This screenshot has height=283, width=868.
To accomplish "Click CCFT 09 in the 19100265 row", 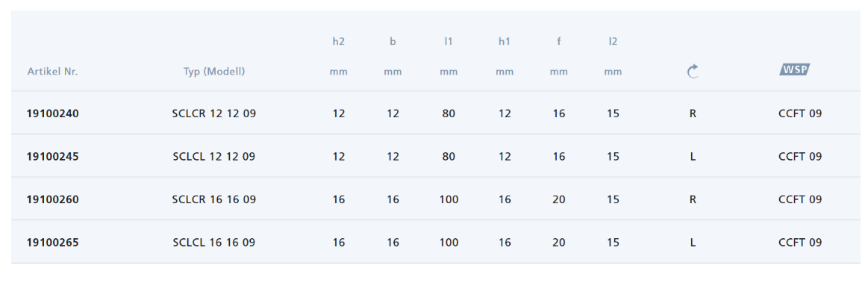I will (x=800, y=243).
